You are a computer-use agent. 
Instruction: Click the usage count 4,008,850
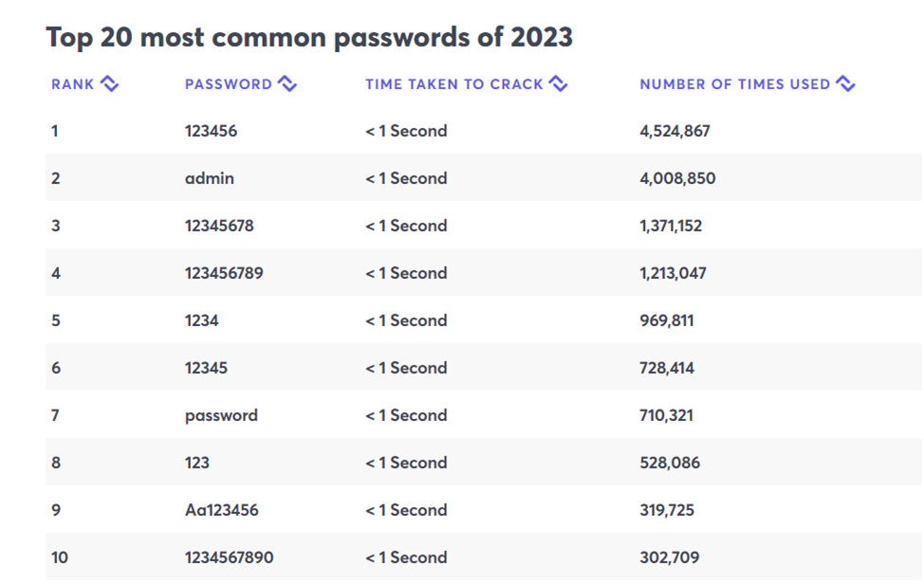(677, 178)
